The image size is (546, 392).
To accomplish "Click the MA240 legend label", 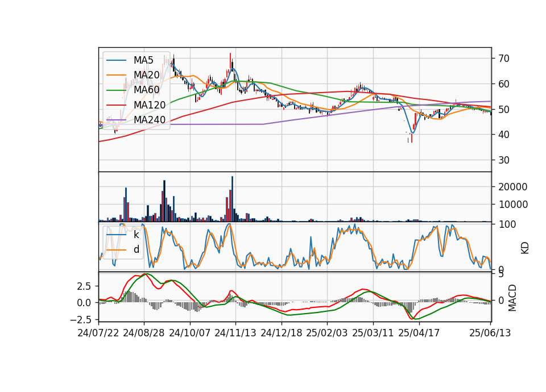I will click(150, 120).
